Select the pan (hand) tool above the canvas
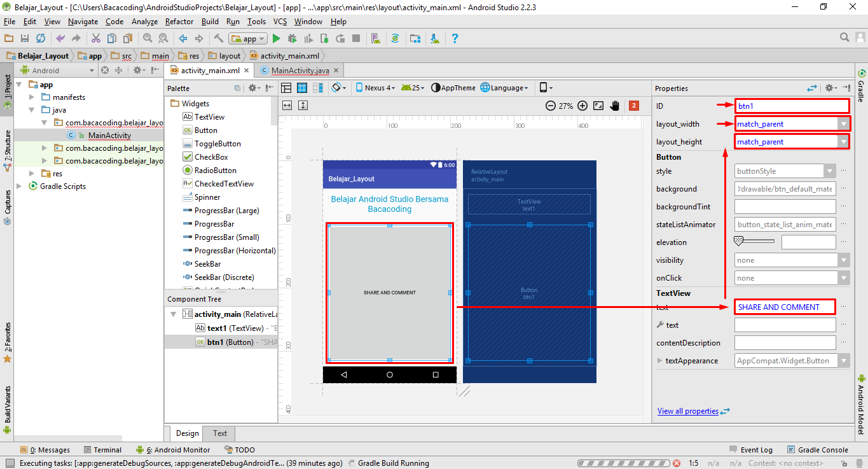Viewport: 868px width, 469px height. [615, 106]
